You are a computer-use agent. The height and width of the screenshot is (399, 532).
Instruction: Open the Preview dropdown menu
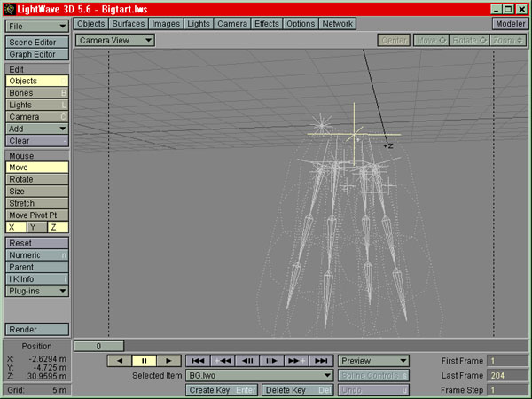pos(373,361)
